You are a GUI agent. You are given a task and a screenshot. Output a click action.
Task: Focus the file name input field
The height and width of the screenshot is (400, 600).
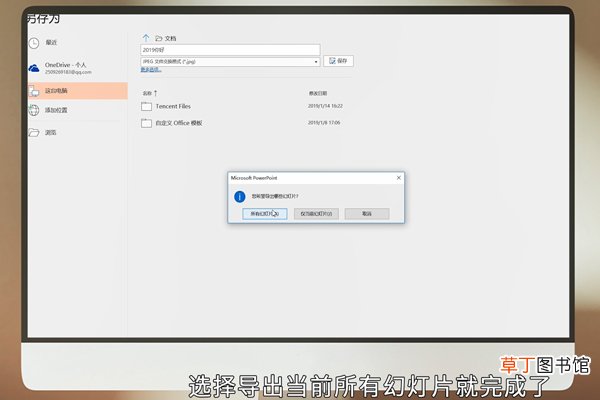[x=230, y=50]
